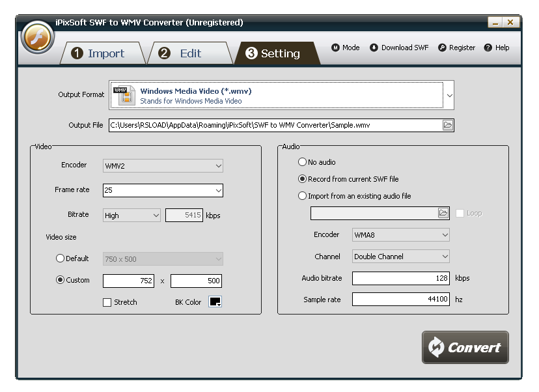Click the existing audio file path field

[374, 213]
